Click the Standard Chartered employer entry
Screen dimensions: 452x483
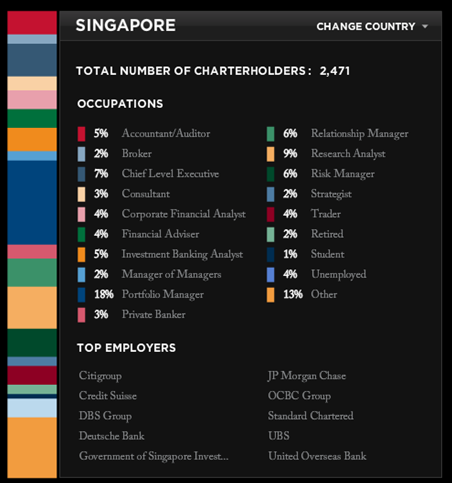(x=311, y=416)
